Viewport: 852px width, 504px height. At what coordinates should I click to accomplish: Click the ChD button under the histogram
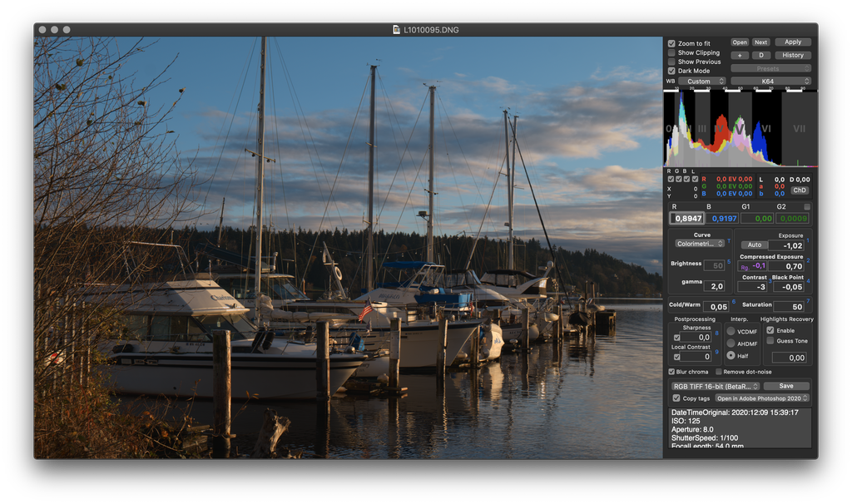click(x=799, y=190)
